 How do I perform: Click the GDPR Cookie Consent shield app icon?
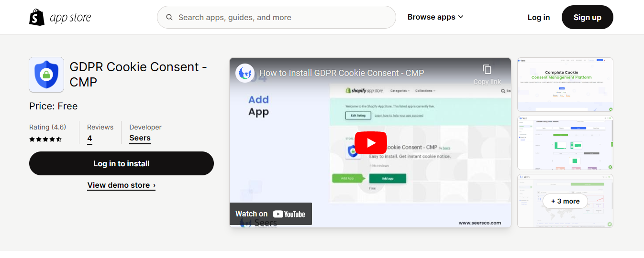46,75
